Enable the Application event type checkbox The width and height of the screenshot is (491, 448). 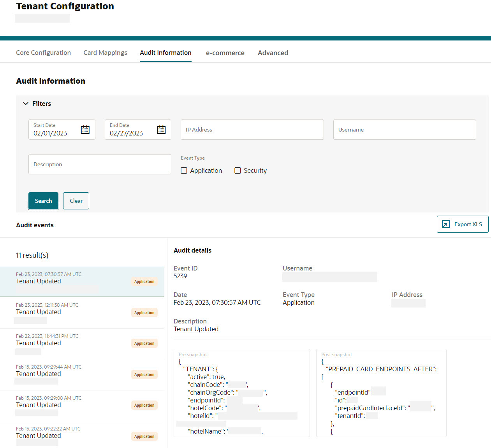[x=184, y=170]
